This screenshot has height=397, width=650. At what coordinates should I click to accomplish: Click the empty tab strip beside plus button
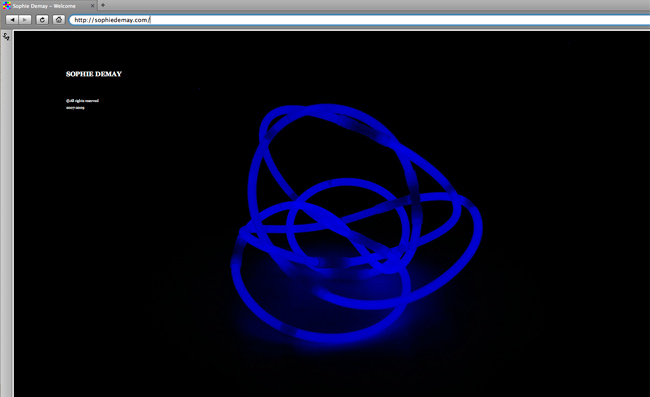pos(373,5)
